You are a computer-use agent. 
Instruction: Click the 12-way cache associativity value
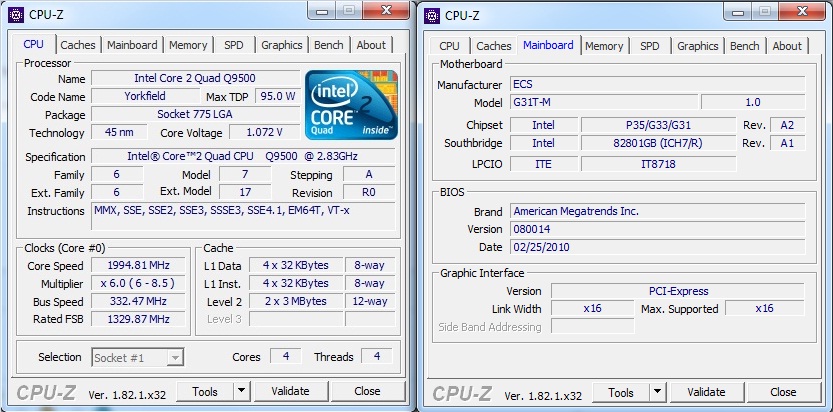click(370, 301)
